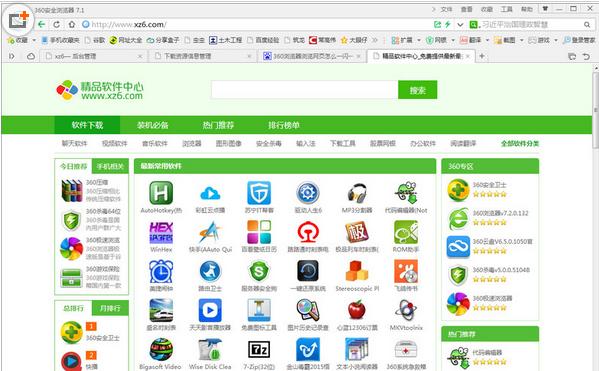The height and width of the screenshot is (371, 599).
Task: Click the 360压缩 books icon in today's recommendations
Action: click(x=72, y=191)
